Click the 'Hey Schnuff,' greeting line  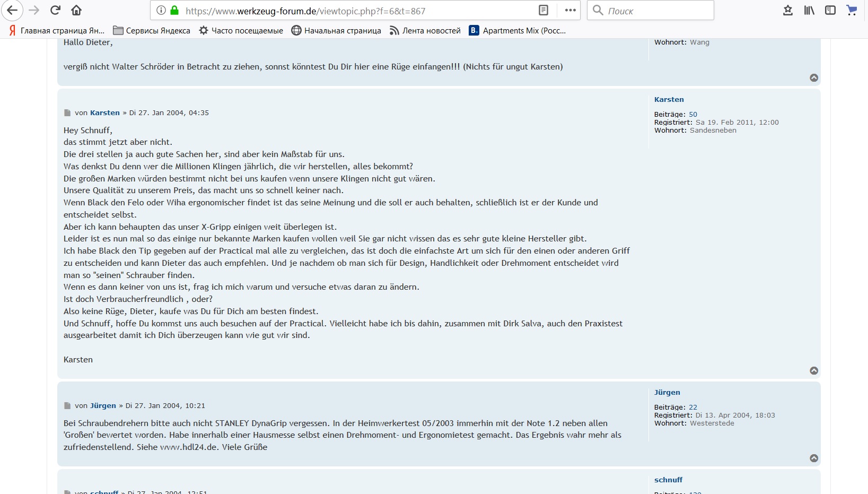point(88,131)
